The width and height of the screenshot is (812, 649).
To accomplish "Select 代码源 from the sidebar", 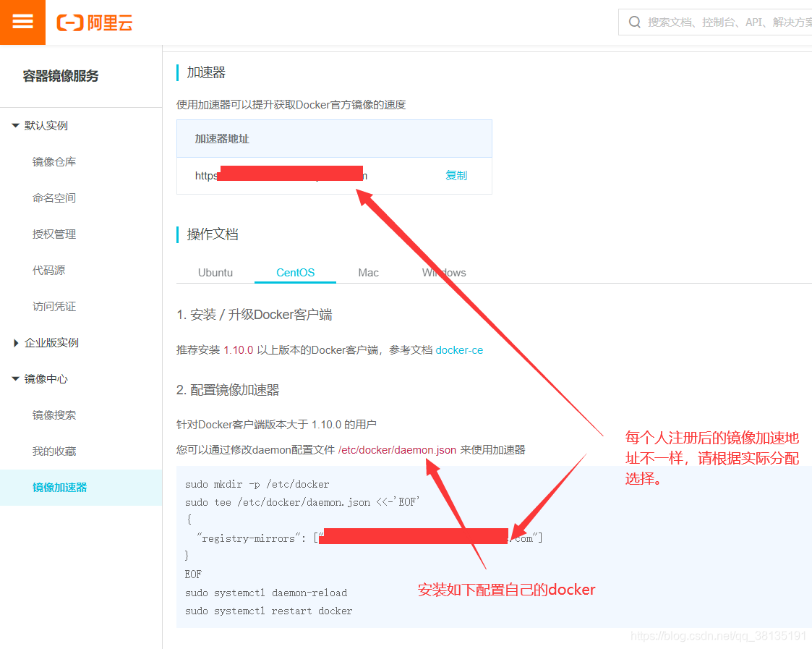I will [x=48, y=270].
